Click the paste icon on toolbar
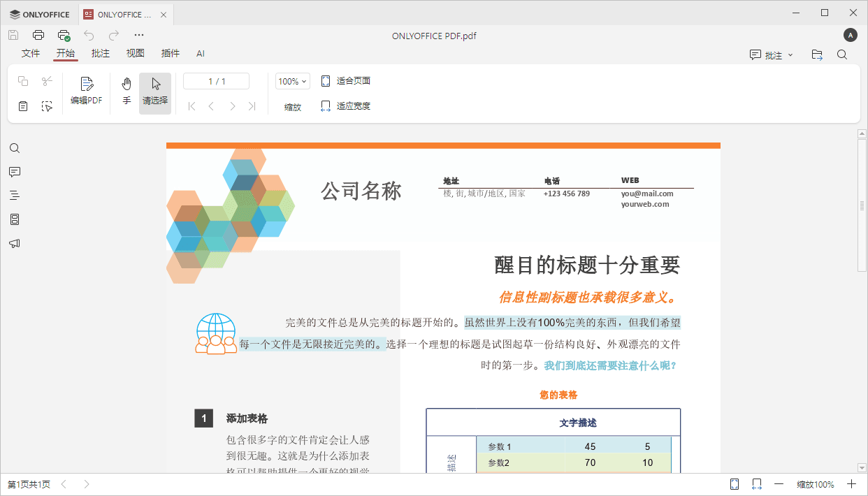Viewport: 868px width, 496px height. (22, 105)
